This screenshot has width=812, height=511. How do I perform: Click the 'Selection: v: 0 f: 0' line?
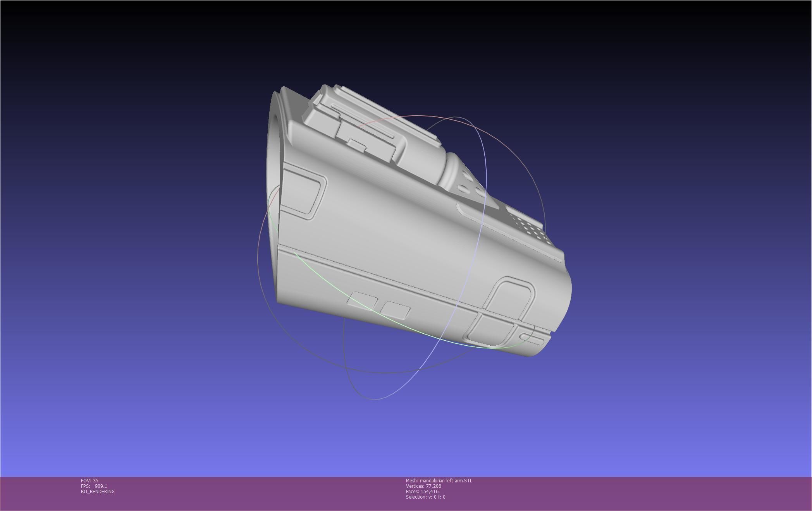click(426, 497)
